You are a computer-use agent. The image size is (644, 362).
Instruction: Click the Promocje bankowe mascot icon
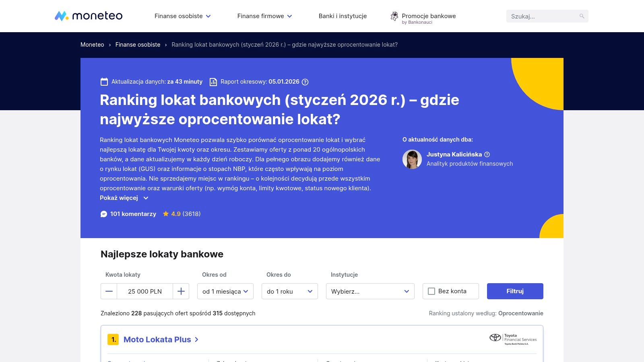coord(394,16)
